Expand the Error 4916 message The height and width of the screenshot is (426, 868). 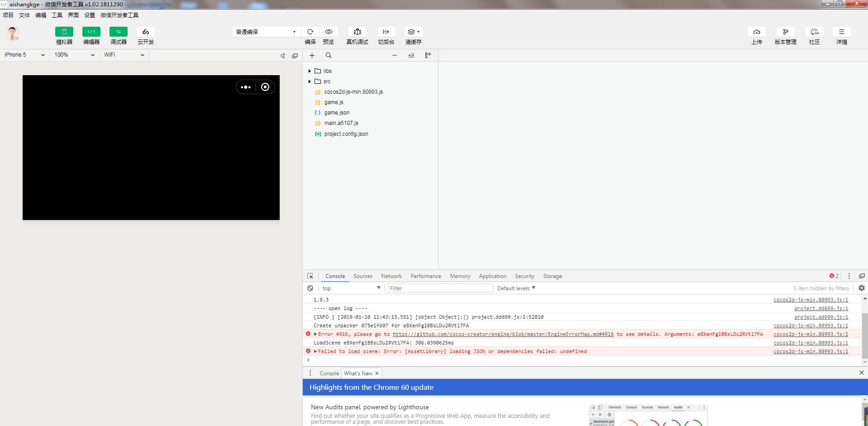[315, 335]
